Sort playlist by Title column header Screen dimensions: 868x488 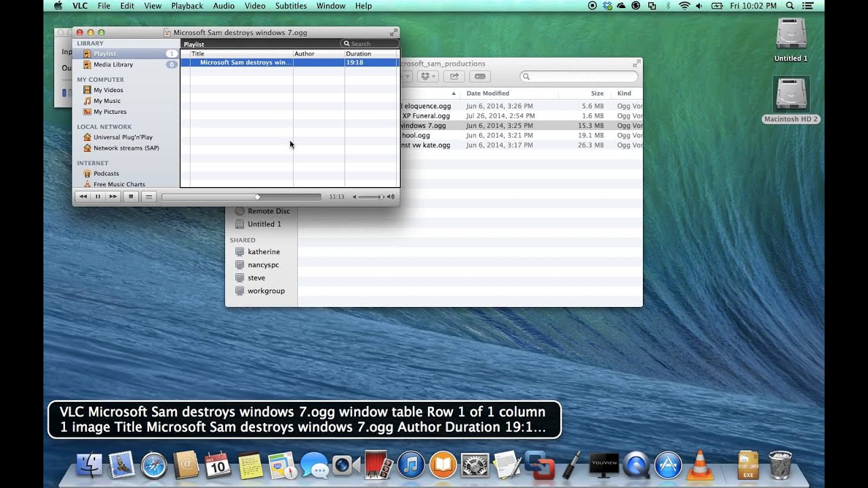point(241,54)
